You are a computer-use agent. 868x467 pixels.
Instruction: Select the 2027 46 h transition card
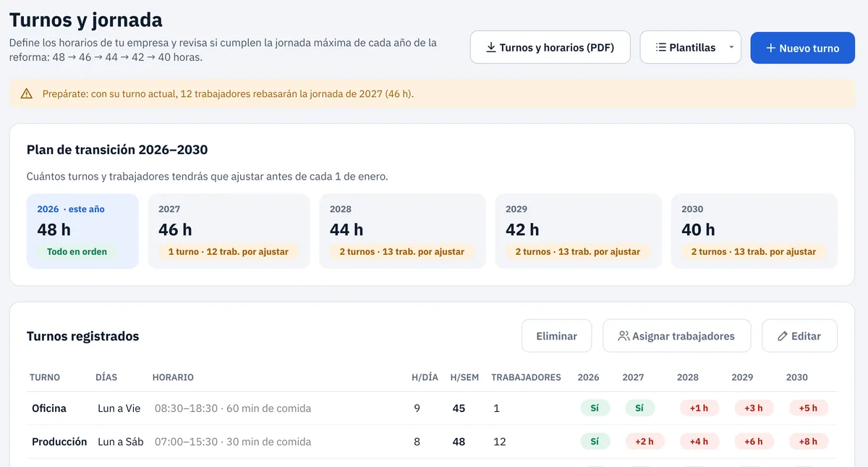click(229, 231)
